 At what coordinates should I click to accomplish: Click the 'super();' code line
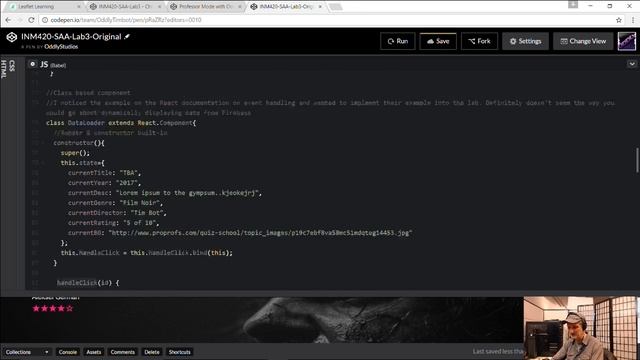(x=75, y=153)
